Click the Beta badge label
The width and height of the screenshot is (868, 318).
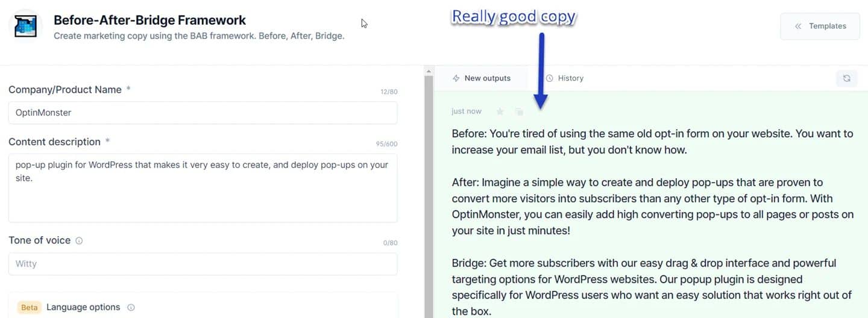pos(29,307)
